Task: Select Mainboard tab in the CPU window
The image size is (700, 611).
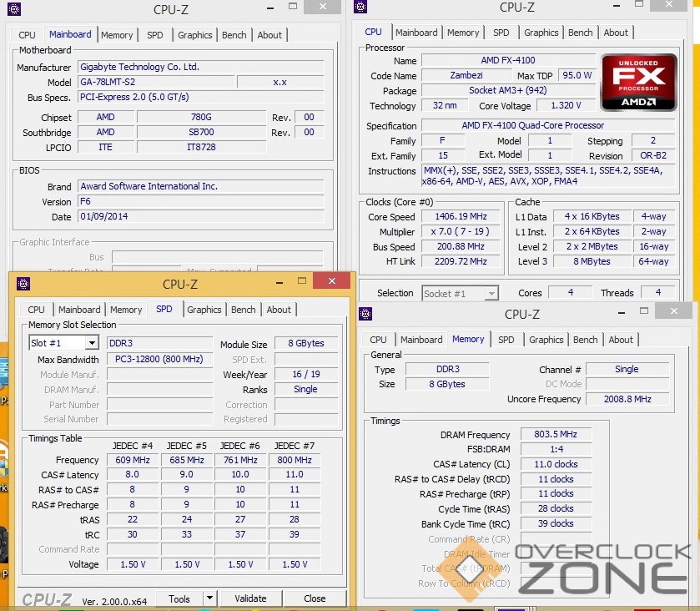Action: tap(416, 33)
